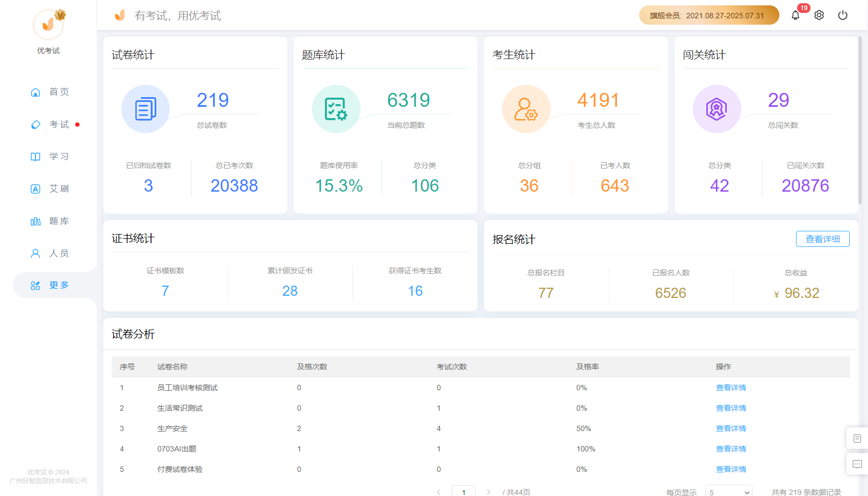The height and width of the screenshot is (496, 868).
Task: Click the 643 已考人数 value
Action: point(615,186)
